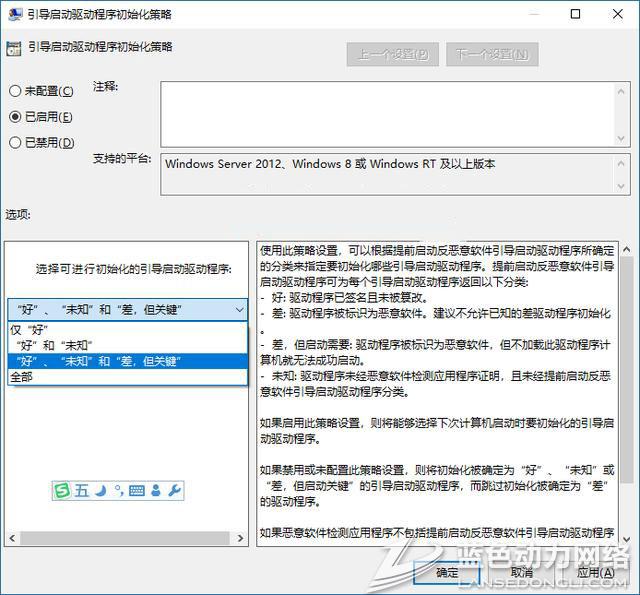Click the Sogou input method logo icon
Viewport: 640px width, 595px height.
click(63, 490)
